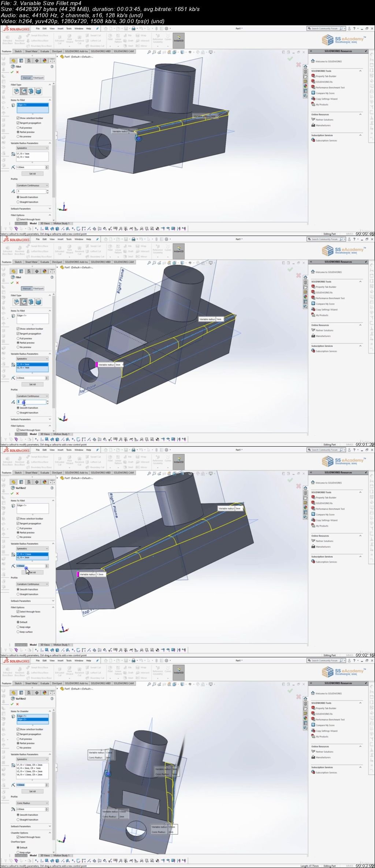This screenshot has width=375, height=868.
Task: Open ConfigurationManager tab icon in 00:02:16 frame
Action: tap(29, 482)
